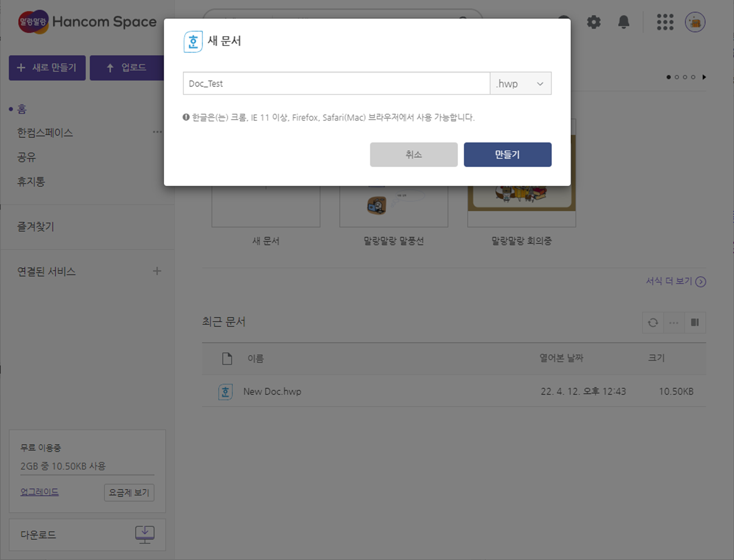The image size is (734, 560).
Task: Click the info icon beside browser notice
Action: [186, 117]
